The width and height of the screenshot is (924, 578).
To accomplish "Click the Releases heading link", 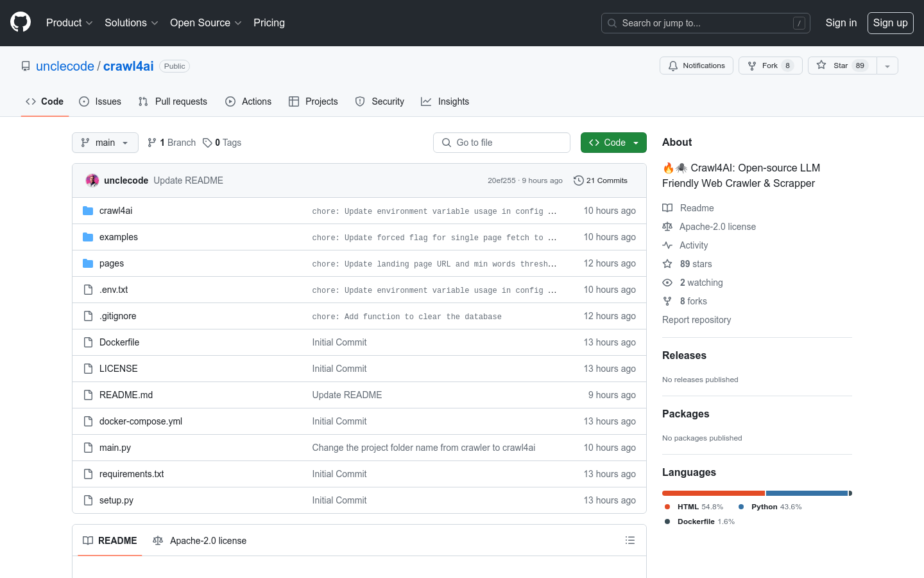I will [x=684, y=355].
